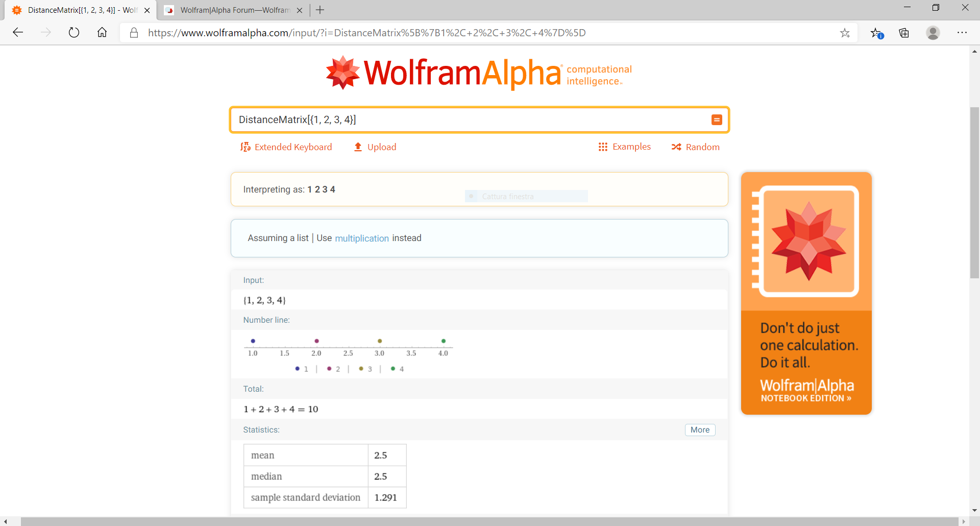Add this page to favorites
The image size is (980, 526).
[845, 33]
